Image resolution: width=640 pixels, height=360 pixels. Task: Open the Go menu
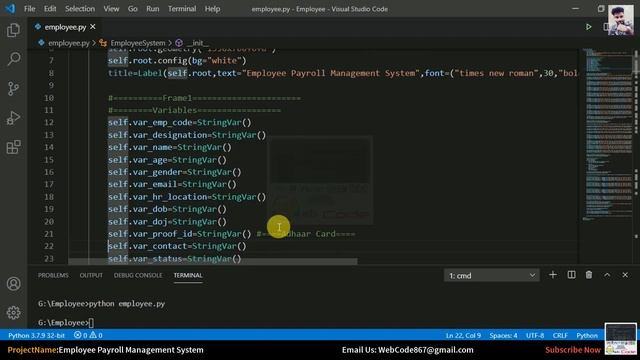coord(133,9)
